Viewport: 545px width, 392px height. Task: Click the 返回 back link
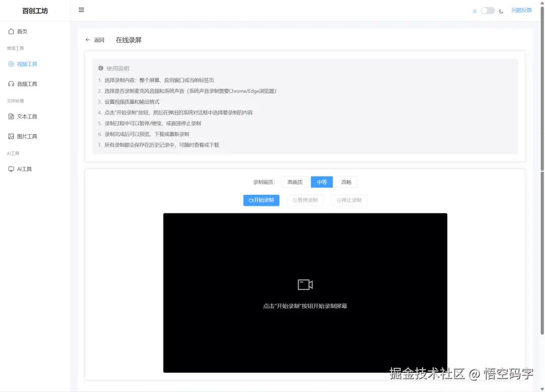coord(95,39)
